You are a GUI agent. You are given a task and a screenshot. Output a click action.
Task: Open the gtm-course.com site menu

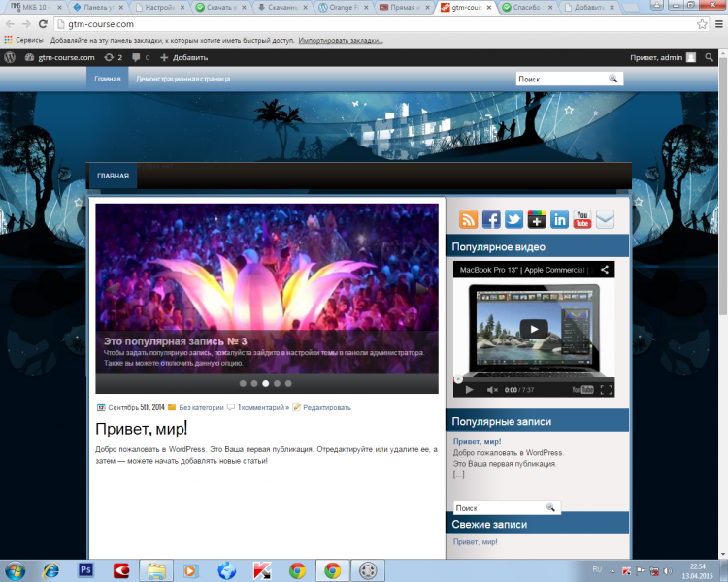point(60,57)
